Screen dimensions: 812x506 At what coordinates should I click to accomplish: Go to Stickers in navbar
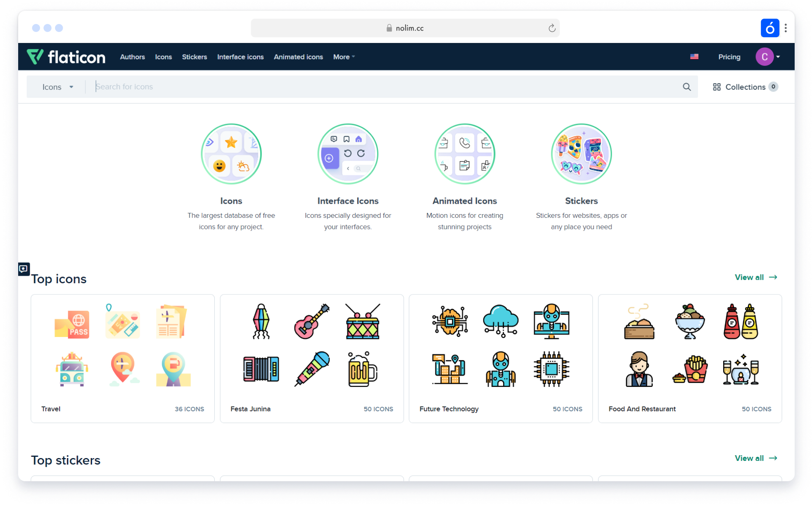195,57
